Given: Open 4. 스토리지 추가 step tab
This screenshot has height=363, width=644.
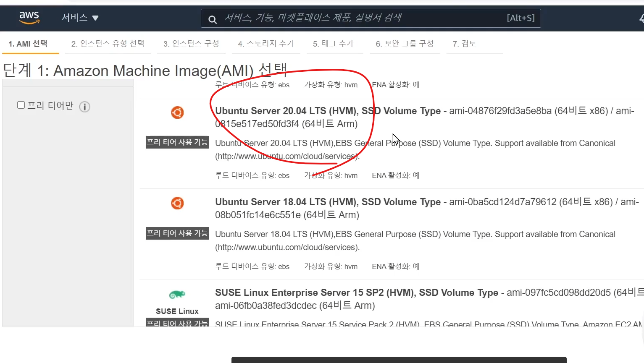Looking at the screenshot, I should coord(266,44).
